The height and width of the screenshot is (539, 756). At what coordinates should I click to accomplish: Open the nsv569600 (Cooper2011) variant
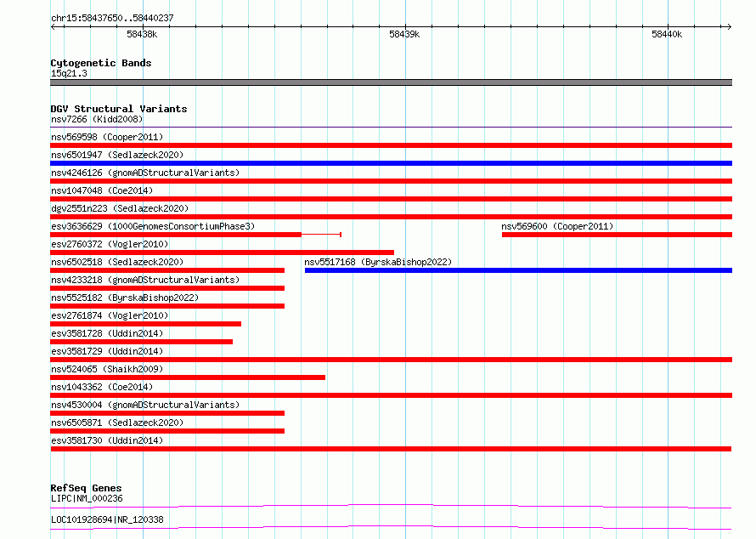pos(557,226)
